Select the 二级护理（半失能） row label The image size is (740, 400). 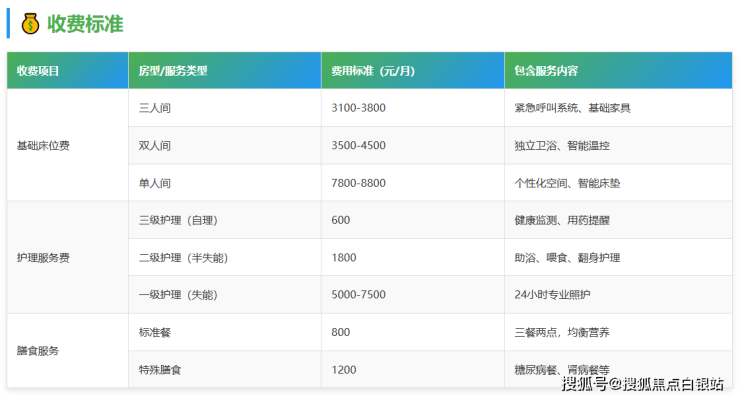click(184, 258)
